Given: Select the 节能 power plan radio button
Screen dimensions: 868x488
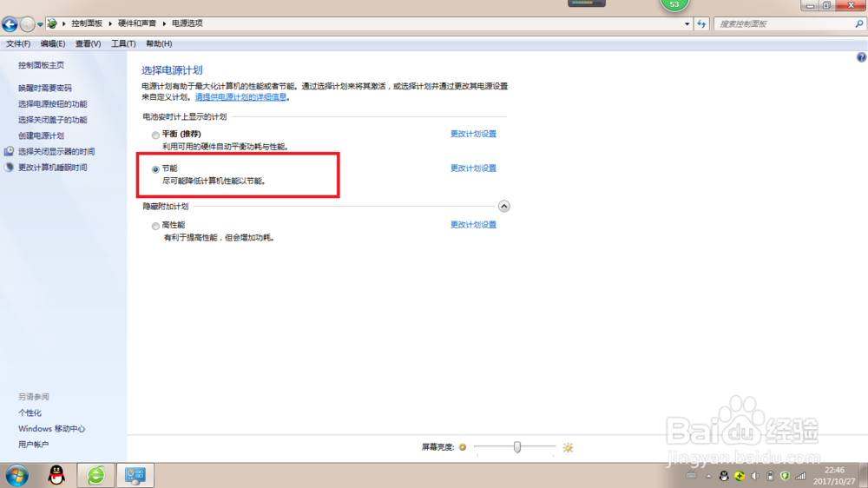Looking at the screenshot, I should point(155,169).
